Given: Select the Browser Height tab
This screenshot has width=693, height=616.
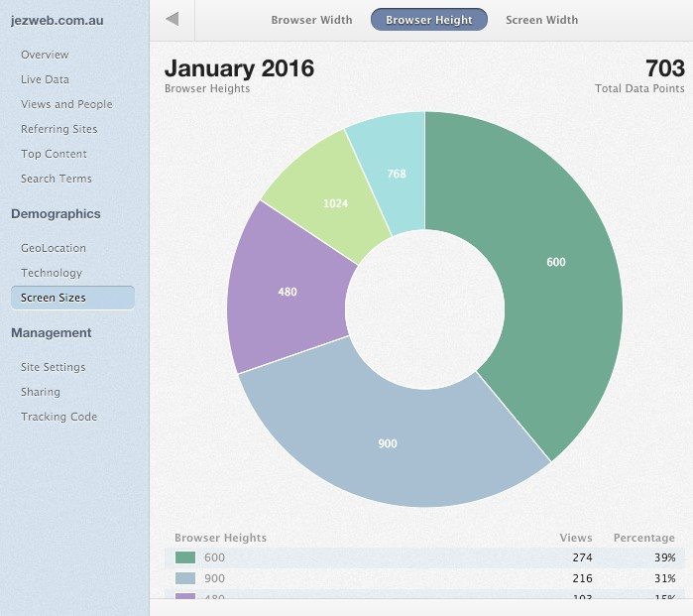Looking at the screenshot, I should pyautogui.click(x=428, y=20).
